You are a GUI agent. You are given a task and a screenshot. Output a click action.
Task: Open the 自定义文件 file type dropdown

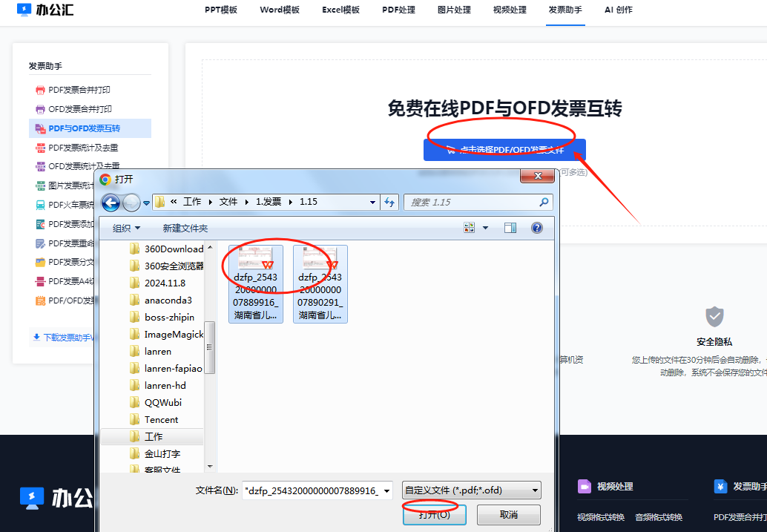pos(472,490)
